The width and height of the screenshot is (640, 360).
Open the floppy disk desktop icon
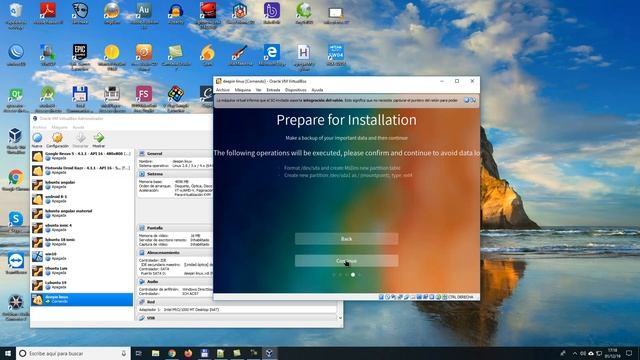(x=80, y=99)
